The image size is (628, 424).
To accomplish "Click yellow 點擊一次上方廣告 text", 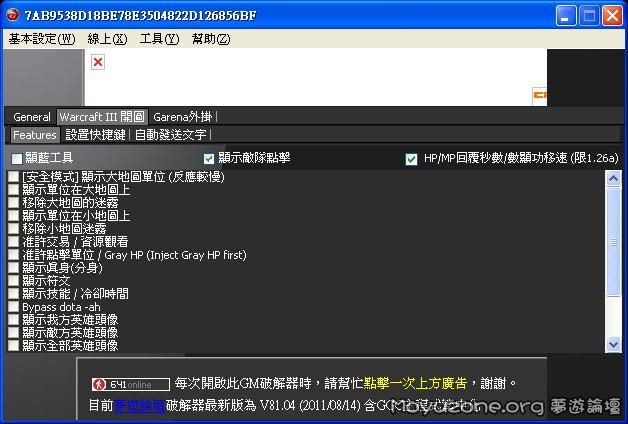I will [415, 384].
